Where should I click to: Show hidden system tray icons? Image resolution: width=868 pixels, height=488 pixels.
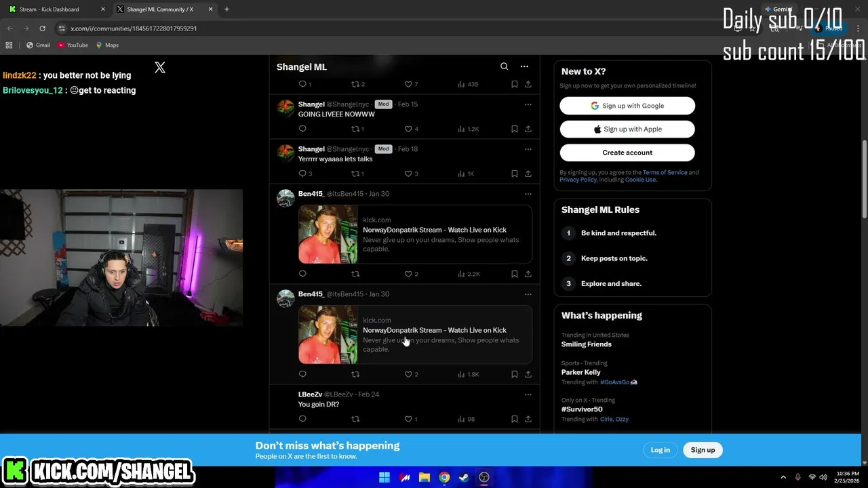click(x=783, y=477)
